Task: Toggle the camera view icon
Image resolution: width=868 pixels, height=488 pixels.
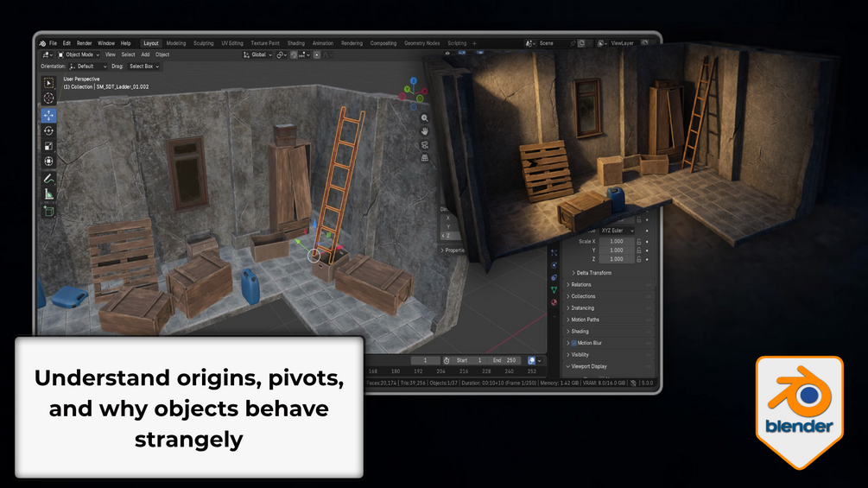Action: [425, 144]
